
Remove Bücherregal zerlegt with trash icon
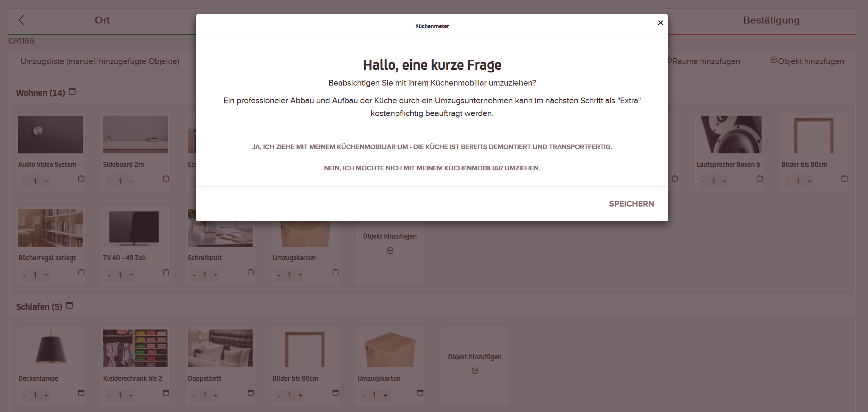(81, 272)
